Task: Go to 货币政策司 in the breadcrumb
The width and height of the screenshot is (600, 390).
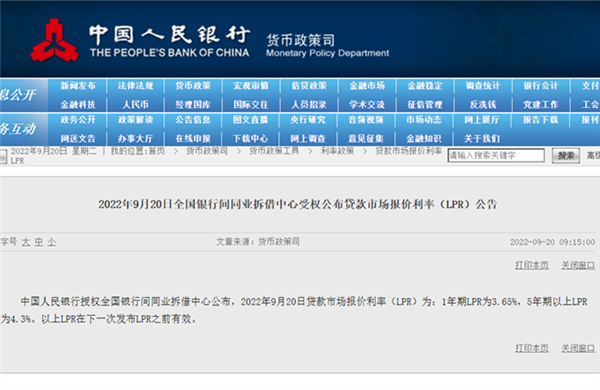Action: (207, 151)
